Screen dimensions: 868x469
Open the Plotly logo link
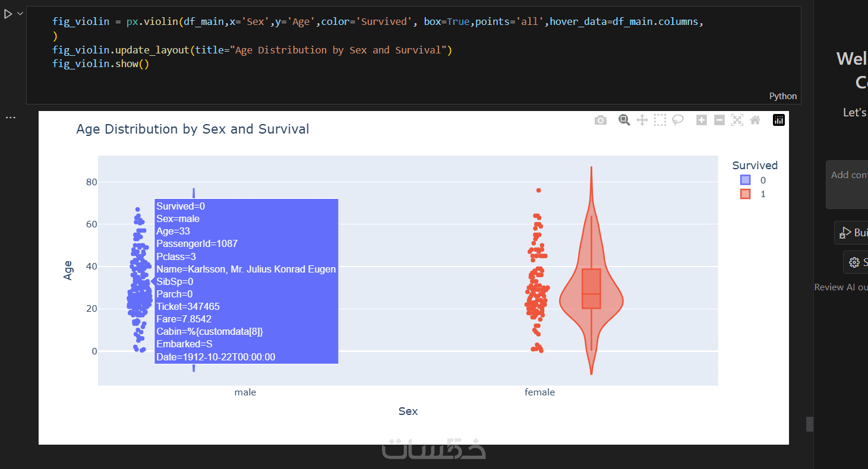(x=779, y=120)
